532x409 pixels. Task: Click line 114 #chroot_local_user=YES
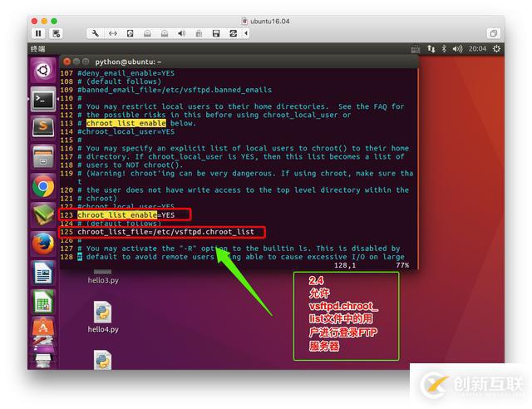coord(126,131)
